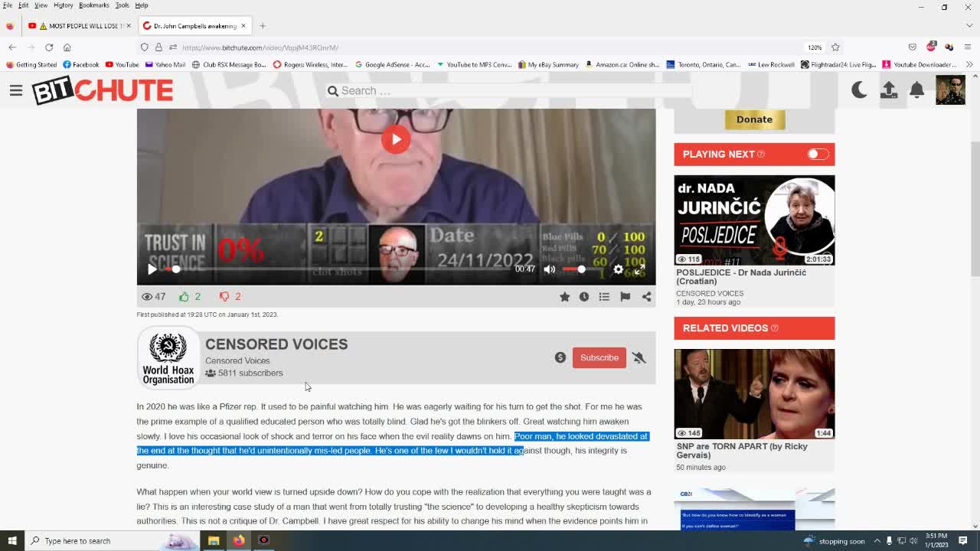Open video player settings gear
This screenshot has width=980, height=551.
(x=618, y=269)
